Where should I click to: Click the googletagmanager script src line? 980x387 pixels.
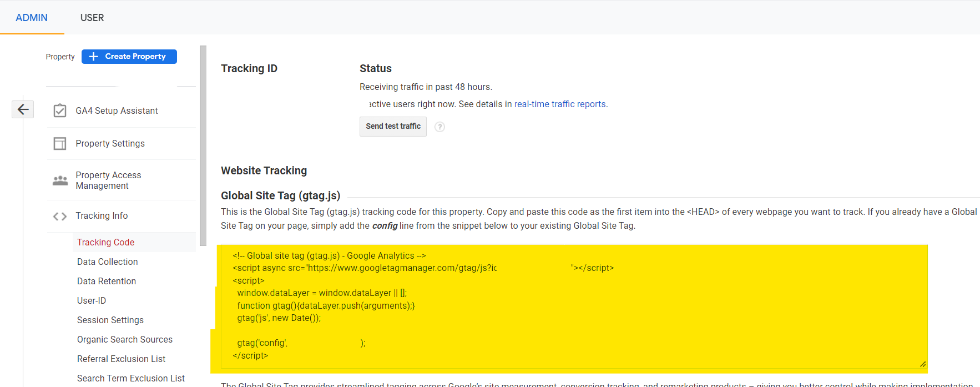[423, 268]
